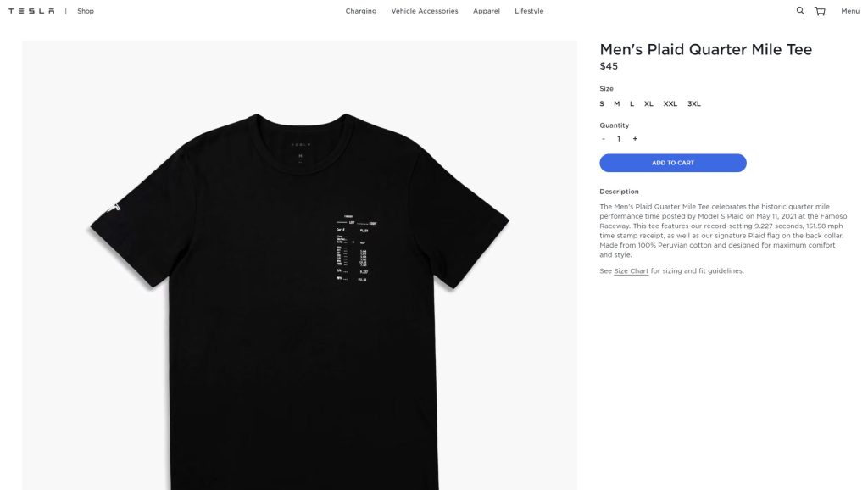Click the Add to Cart button

point(672,162)
